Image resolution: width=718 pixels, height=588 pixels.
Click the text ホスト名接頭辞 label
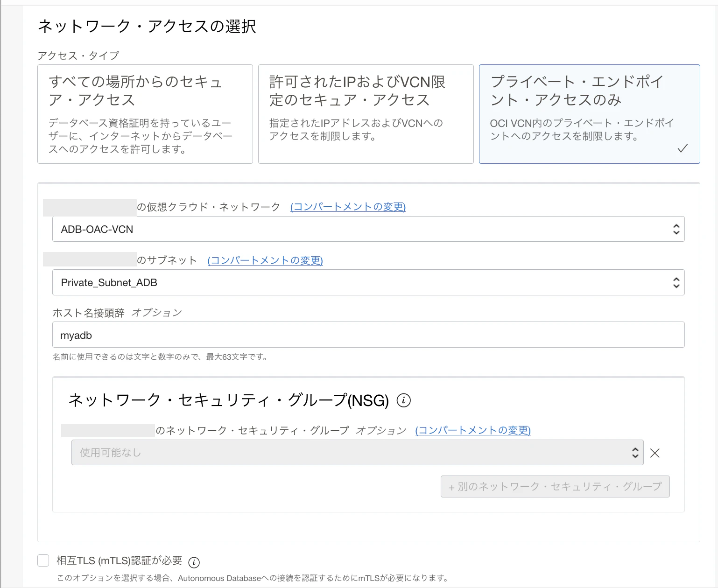[88, 313]
